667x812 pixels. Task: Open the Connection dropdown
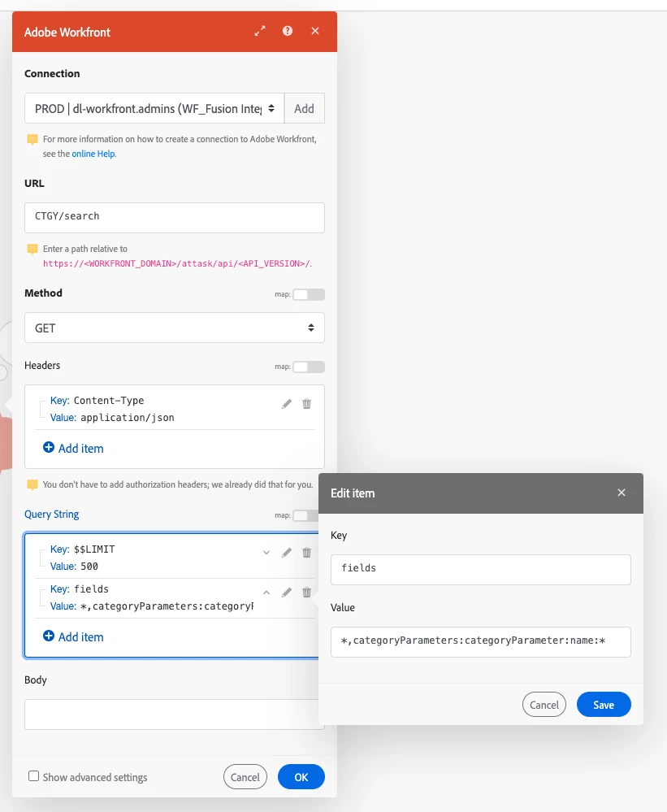[x=154, y=108]
